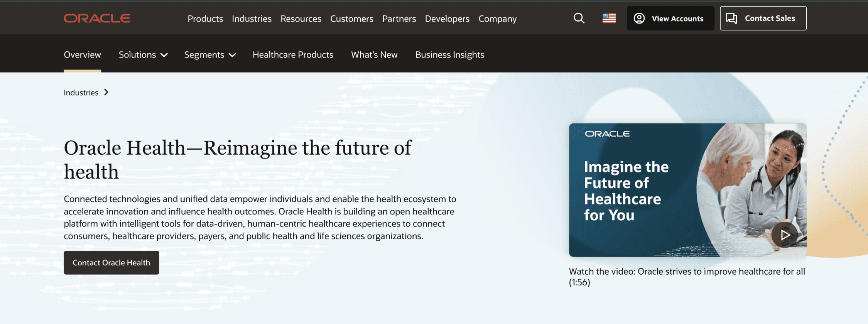
Task: Click the View Accounts button
Action: [670, 18]
